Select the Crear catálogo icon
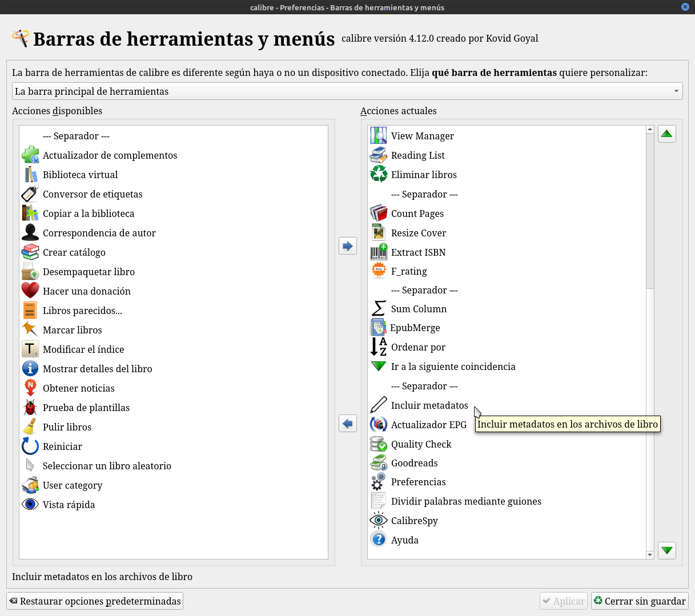The width and height of the screenshot is (695, 616). [30, 252]
